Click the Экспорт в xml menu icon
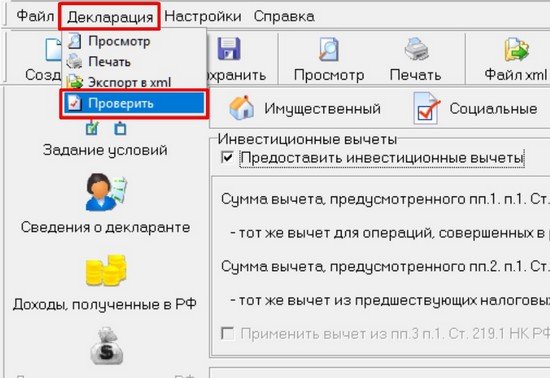This screenshot has width=550, height=378. (x=74, y=82)
